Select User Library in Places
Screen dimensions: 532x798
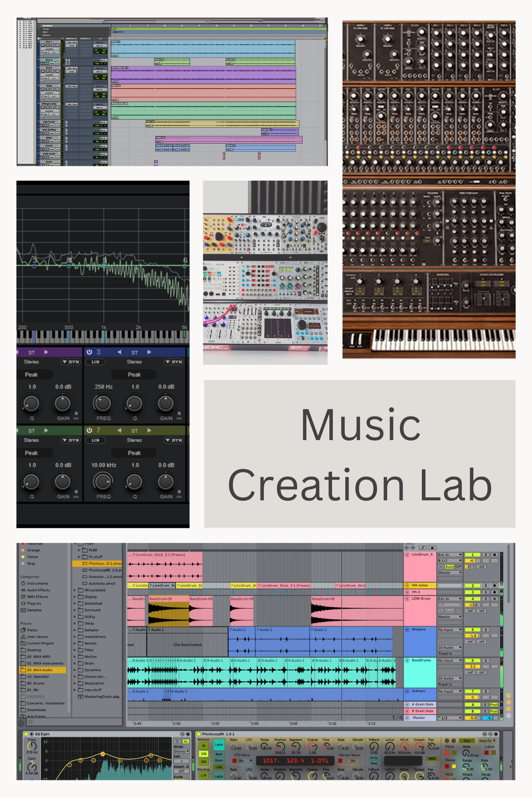(37, 637)
